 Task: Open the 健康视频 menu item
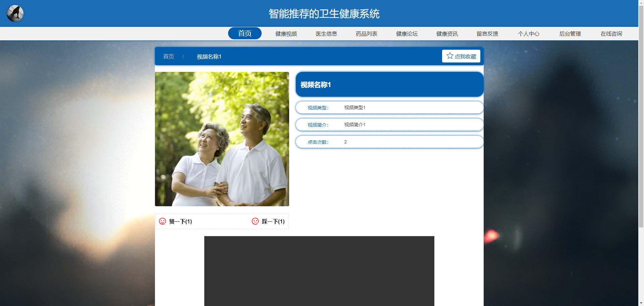click(286, 34)
